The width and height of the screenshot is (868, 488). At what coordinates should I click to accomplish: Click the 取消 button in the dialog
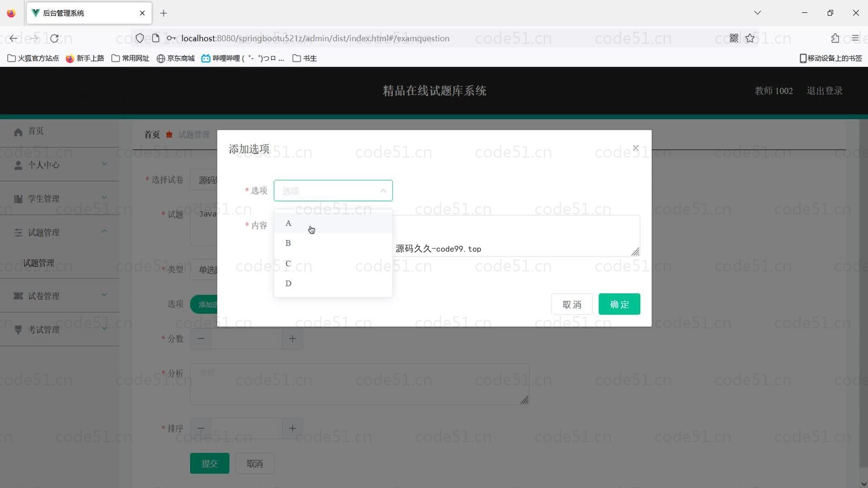[x=571, y=304]
